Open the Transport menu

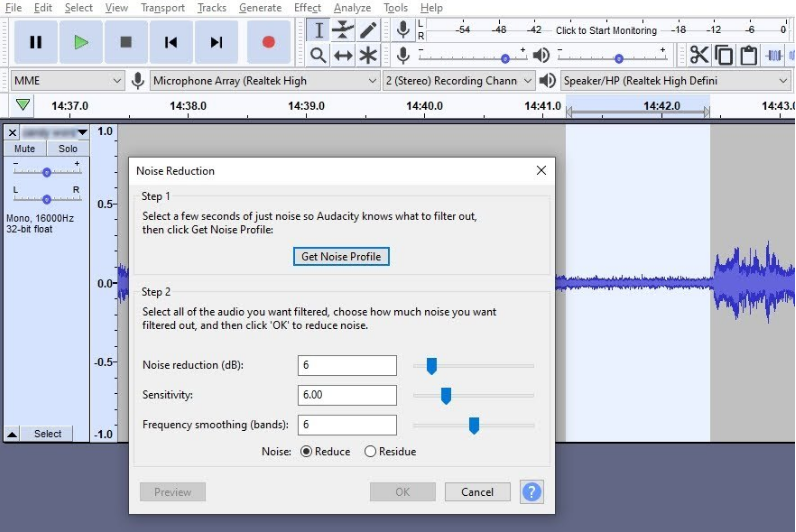[x=162, y=8]
